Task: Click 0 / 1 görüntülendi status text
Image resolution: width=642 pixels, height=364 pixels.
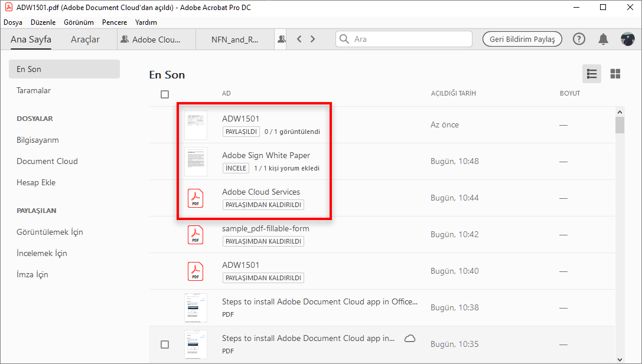Action: [292, 132]
